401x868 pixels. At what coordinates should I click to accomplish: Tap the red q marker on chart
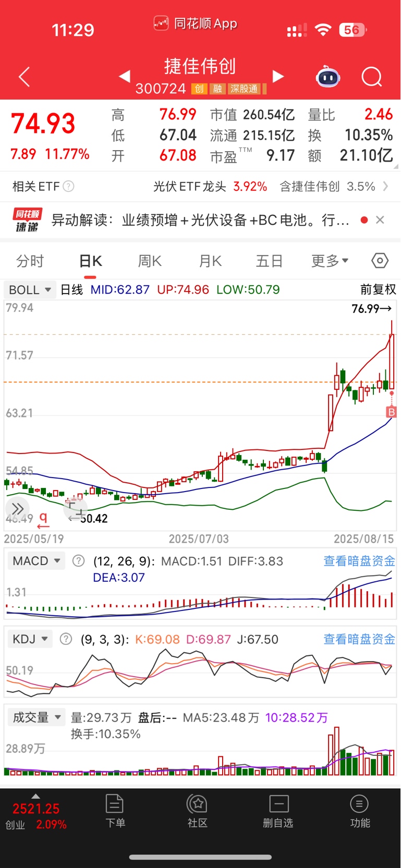pyautogui.click(x=43, y=519)
